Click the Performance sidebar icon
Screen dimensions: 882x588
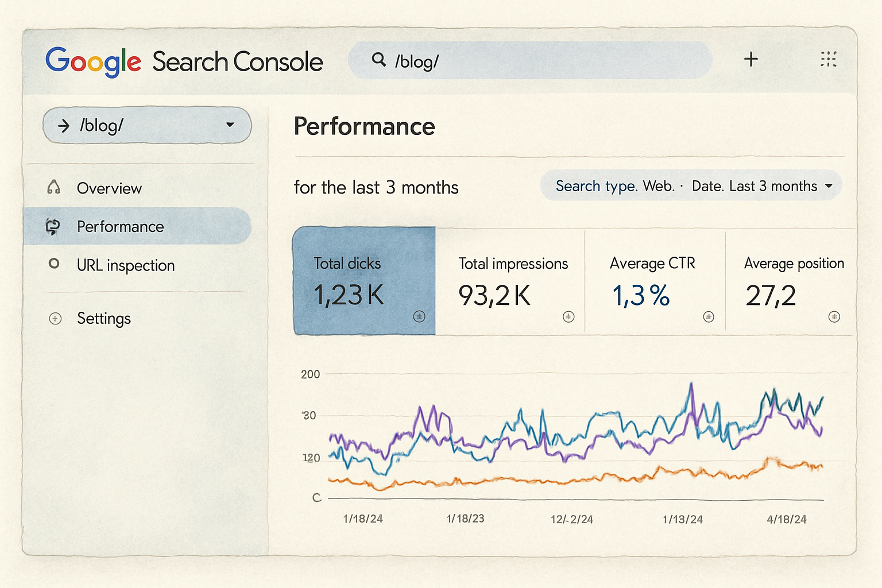pyautogui.click(x=53, y=227)
